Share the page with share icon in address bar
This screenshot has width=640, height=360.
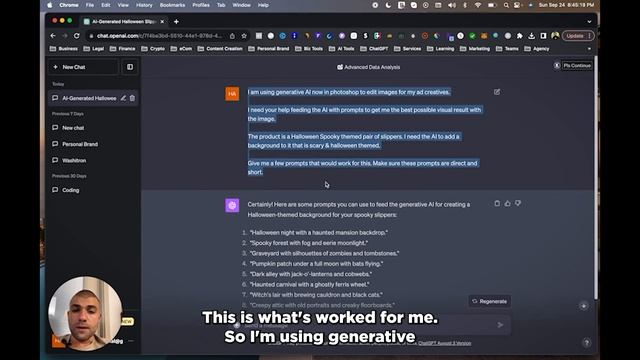[232, 36]
